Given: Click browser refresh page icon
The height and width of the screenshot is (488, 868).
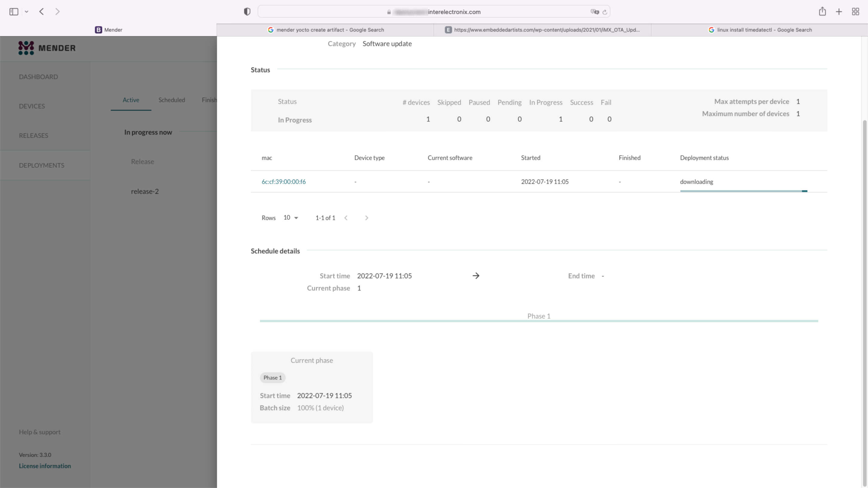Looking at the screenshot, I should tap(605, 11).
